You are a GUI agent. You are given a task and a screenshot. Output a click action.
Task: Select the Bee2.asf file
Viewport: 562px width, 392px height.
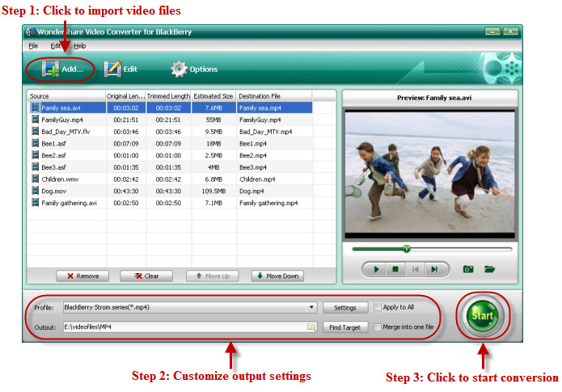pos(53,155)
